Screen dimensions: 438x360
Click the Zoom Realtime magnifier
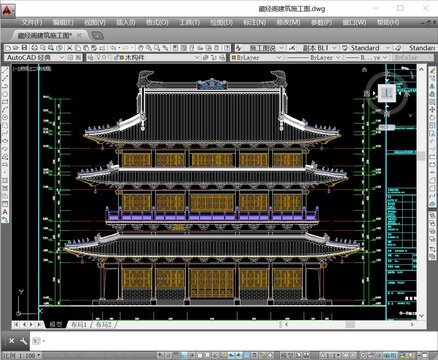click(149, 48)
